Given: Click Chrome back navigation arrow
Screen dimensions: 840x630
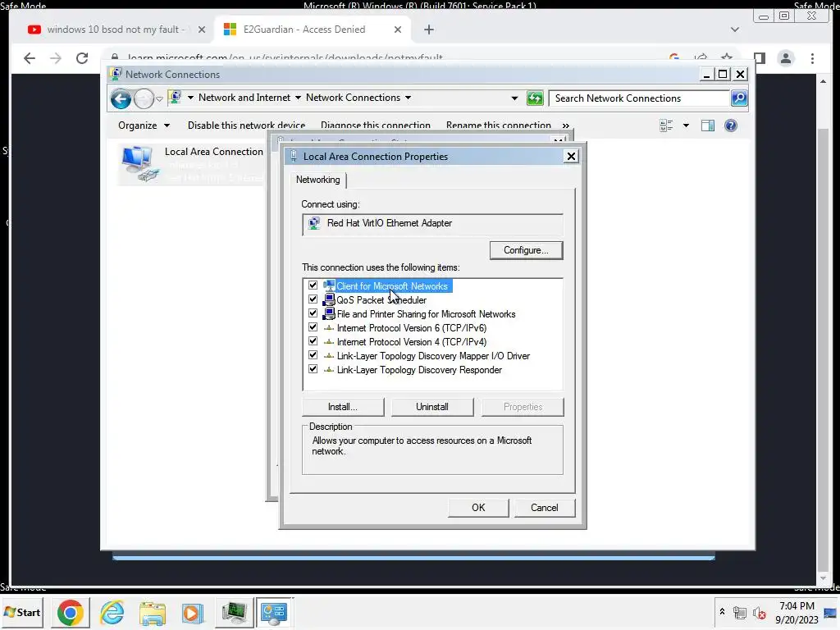Looking at the screenshot, I should [x=30, y=58].
